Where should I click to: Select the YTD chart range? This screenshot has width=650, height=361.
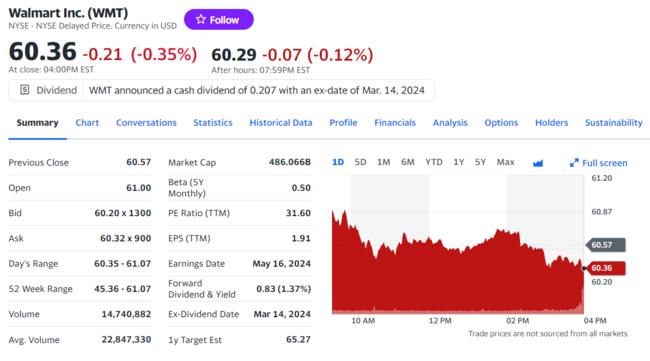pos(434,162)
